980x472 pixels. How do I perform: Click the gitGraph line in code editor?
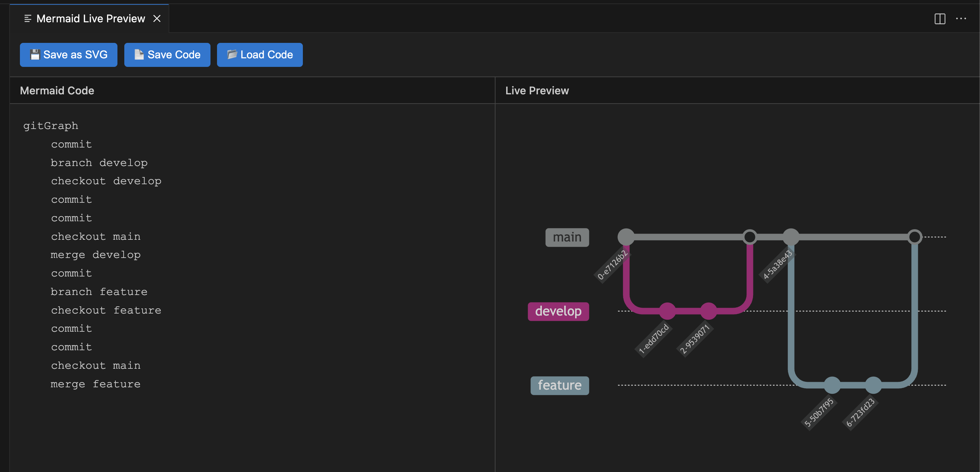click(x=50, y=126)
